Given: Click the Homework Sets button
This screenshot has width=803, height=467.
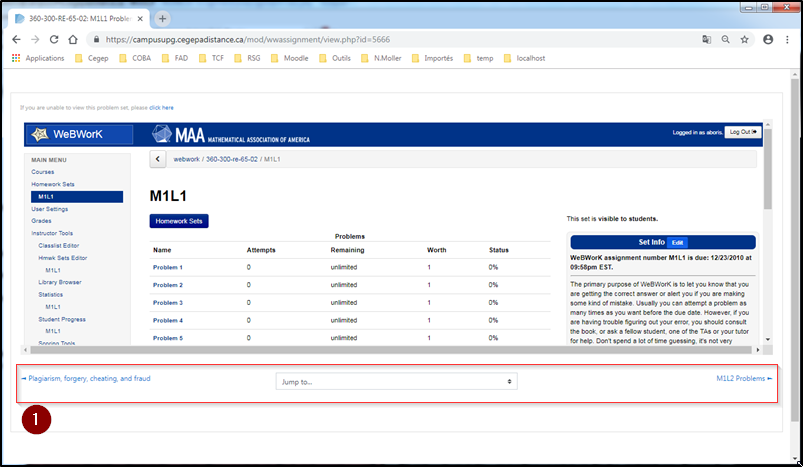Looking at the screenshot, I should point(179,221).
